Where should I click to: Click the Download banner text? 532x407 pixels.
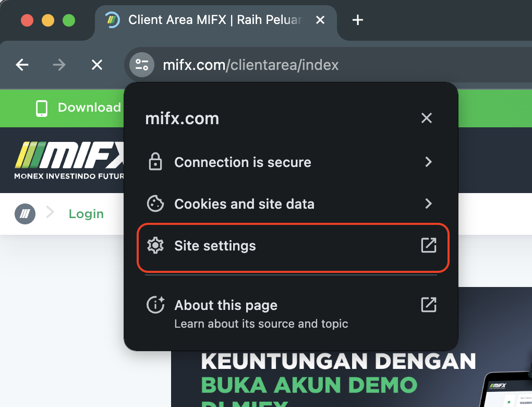[89, 107]
